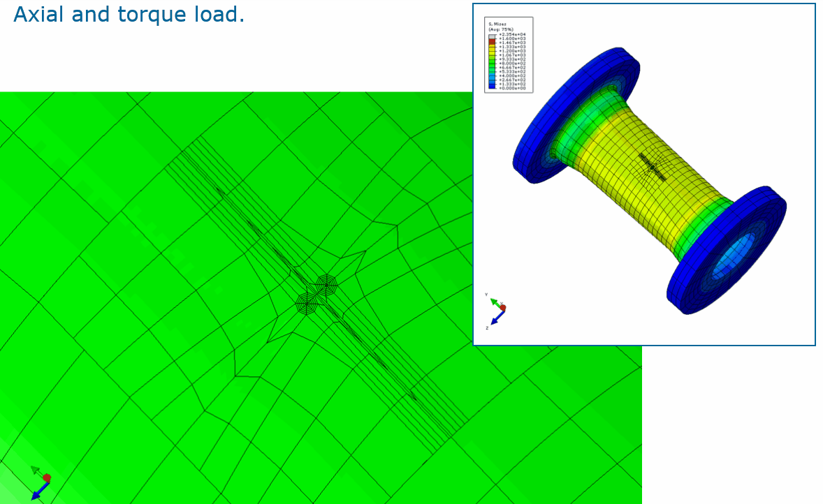Click the blue Z axis arrow in inset triad
Screen dimensions: 823x504
495,318
